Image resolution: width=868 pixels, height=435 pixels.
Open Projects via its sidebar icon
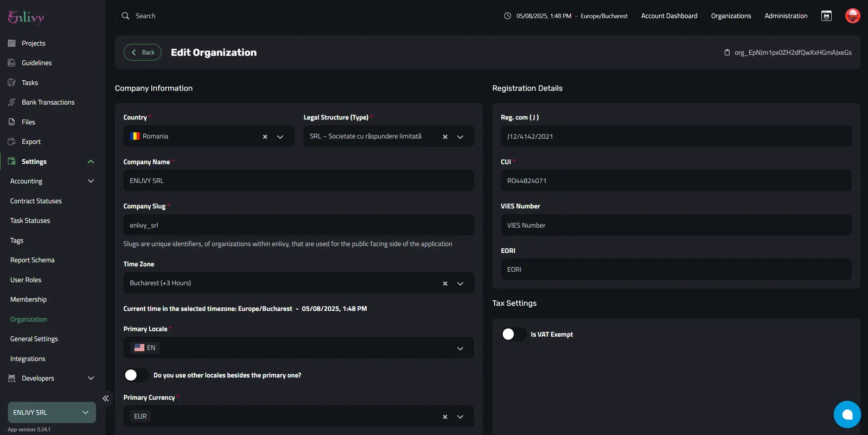point(12,43)
